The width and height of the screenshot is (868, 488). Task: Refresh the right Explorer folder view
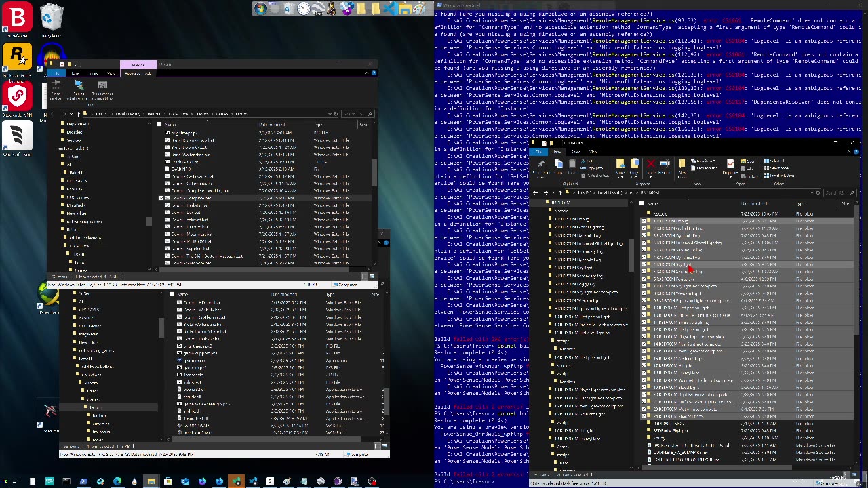(818, 192)
